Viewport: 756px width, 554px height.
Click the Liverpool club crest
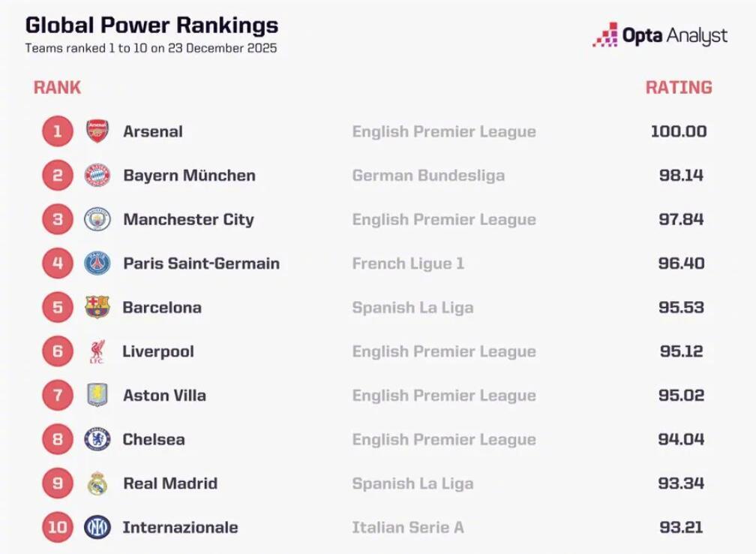97,351
